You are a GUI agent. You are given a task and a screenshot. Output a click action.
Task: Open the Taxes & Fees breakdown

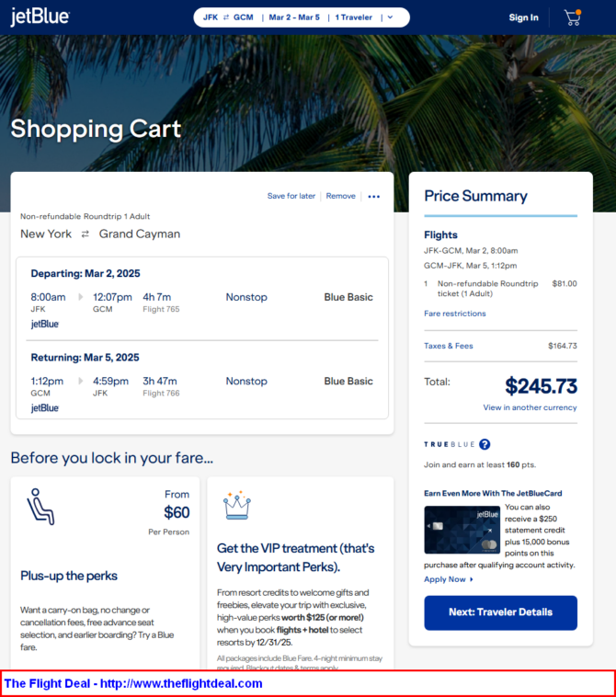pyautogui.click(x=449, y=346)
